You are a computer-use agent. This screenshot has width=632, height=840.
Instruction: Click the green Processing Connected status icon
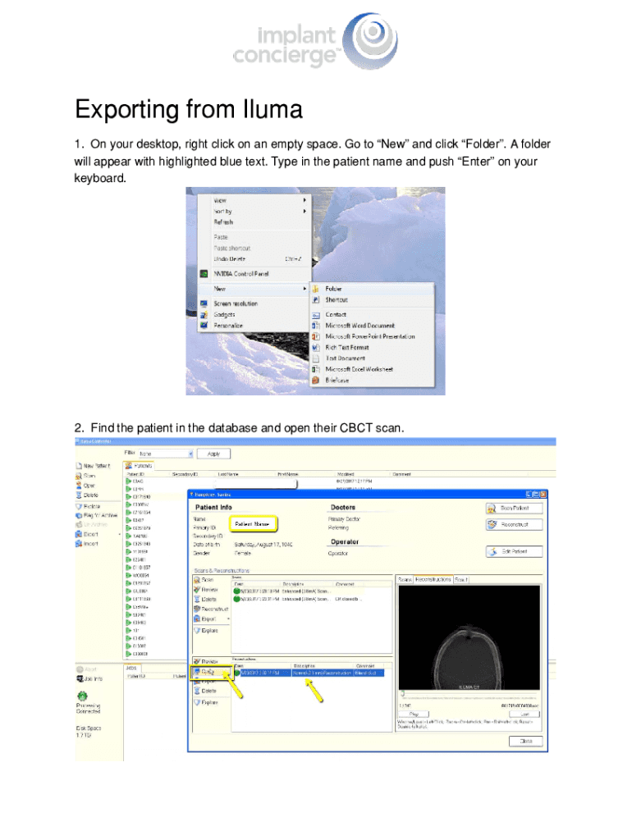pyautogui.click(x=83, y=694)
